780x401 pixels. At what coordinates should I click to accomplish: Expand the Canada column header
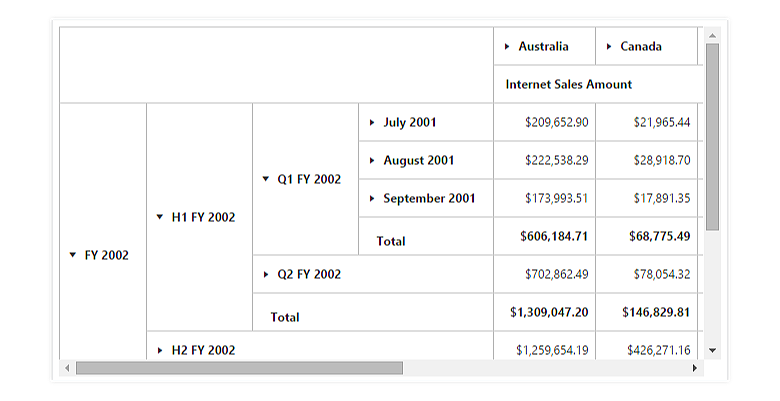tap(610, 47)
